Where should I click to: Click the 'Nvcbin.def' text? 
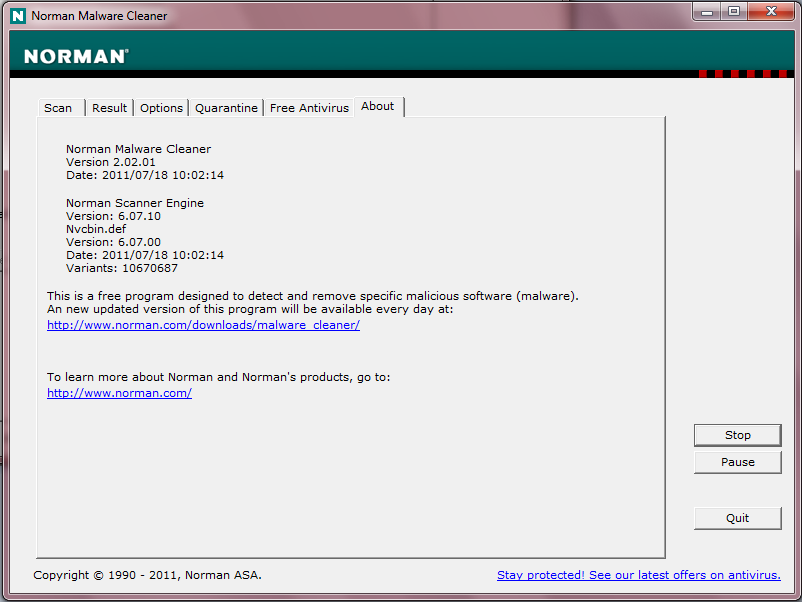pos(96,229)
